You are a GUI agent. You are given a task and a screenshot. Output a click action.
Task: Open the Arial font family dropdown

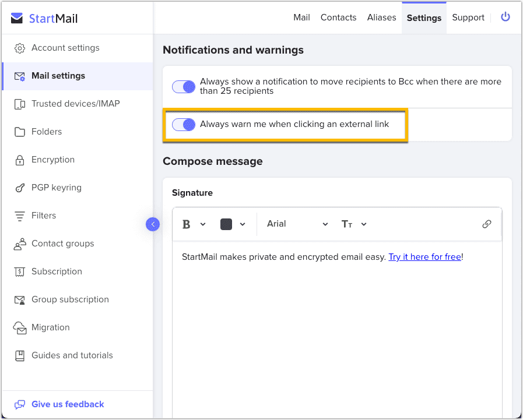(297, 224)
